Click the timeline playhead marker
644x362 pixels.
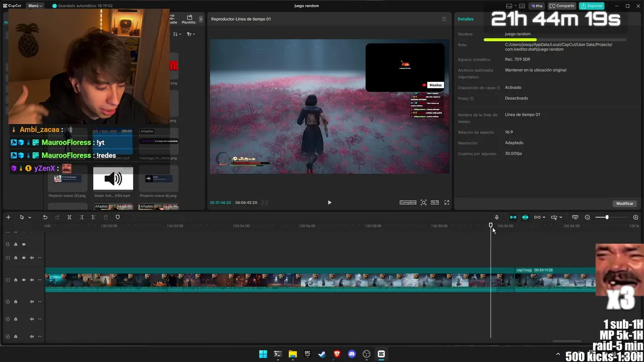point(491,225)
